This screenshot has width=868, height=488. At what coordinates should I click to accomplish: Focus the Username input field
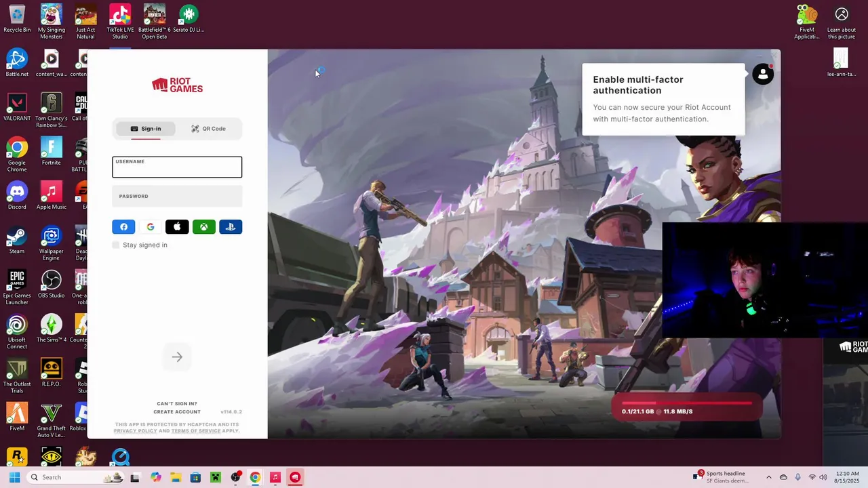pos(177,167)
